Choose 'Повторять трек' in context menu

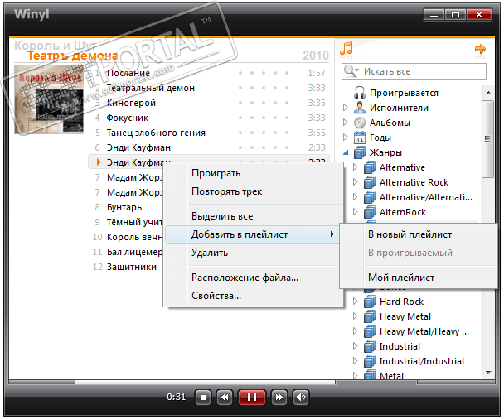(253, 191)
